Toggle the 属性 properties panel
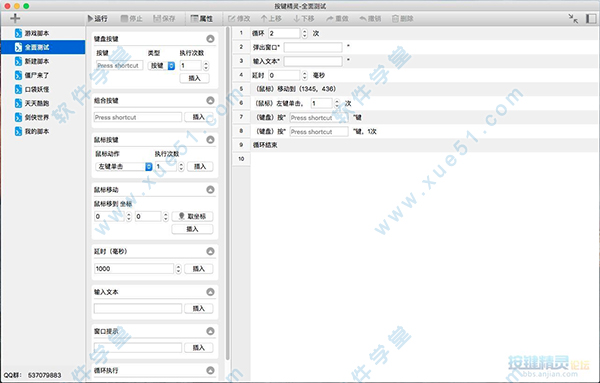 click(x=201, y=18)
